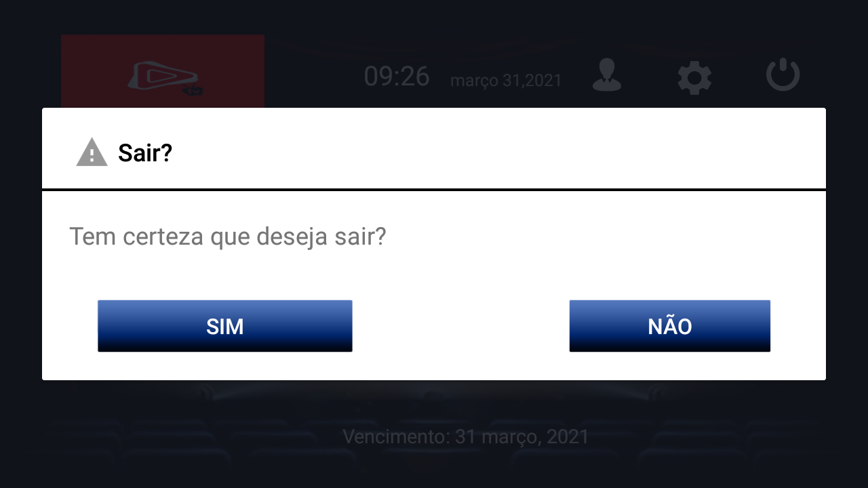The width and height of the screenshot is (868, 488).
Task: Click the março 31,2021 date text
Action: (506, 81)
